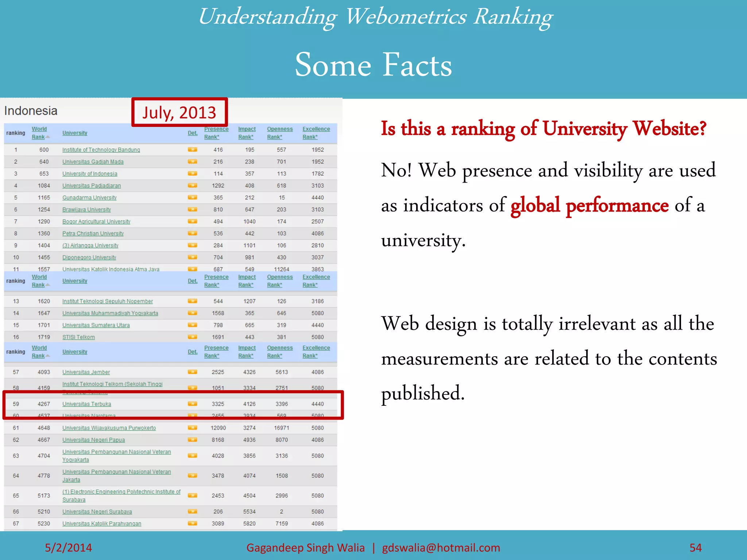Sort by Excellence Rank in third header
Screen dimensions: 747x560
(x=316, y=352)
